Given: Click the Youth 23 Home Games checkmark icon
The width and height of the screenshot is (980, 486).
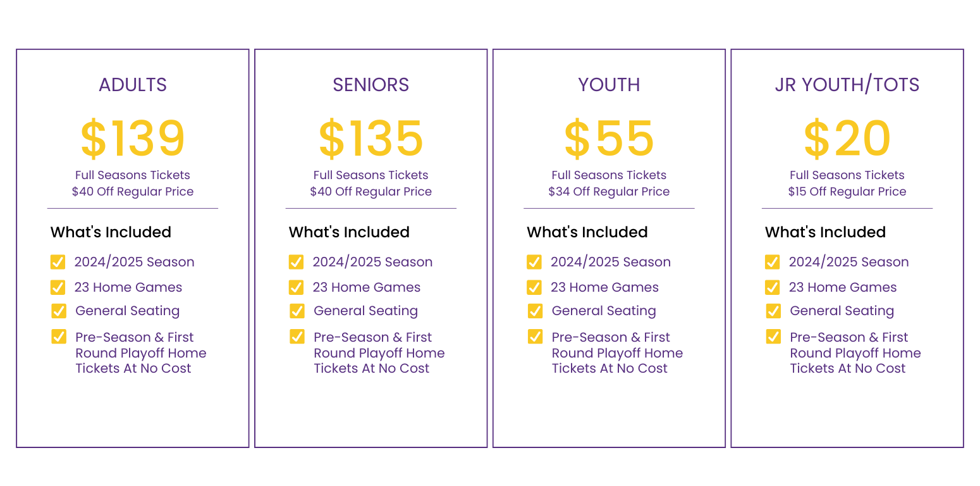Looking at the screenshot, I should (x=534, y=287).
